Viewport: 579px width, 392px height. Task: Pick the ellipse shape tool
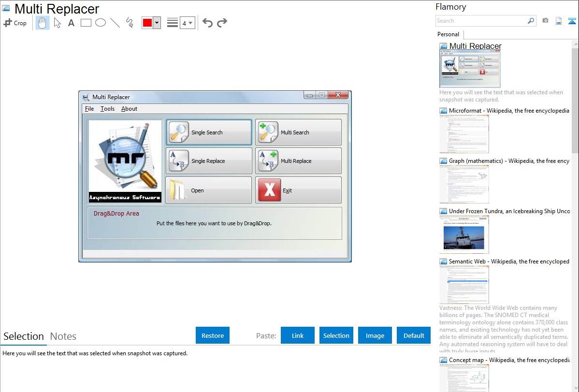pos(101,23)
